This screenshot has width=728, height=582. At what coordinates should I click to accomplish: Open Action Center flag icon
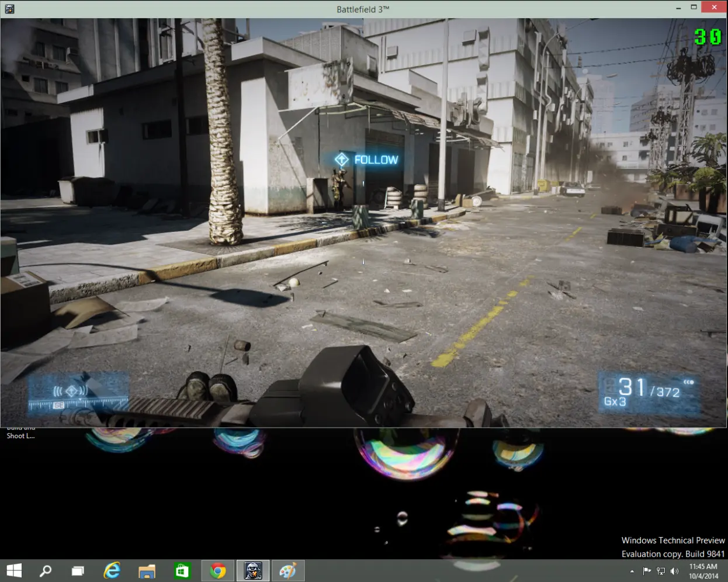pyautogui.click(x=646, y=571)
